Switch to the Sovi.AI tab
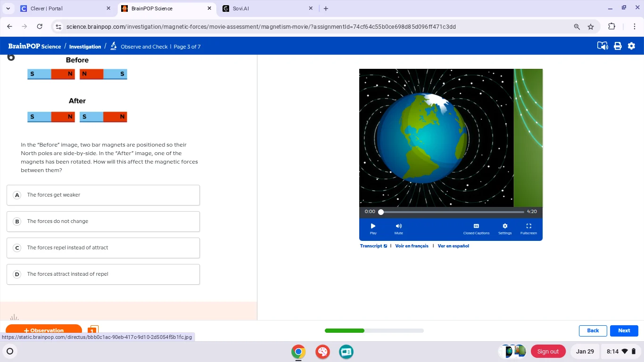The image size is (644, 362). (x=266, y=8)
